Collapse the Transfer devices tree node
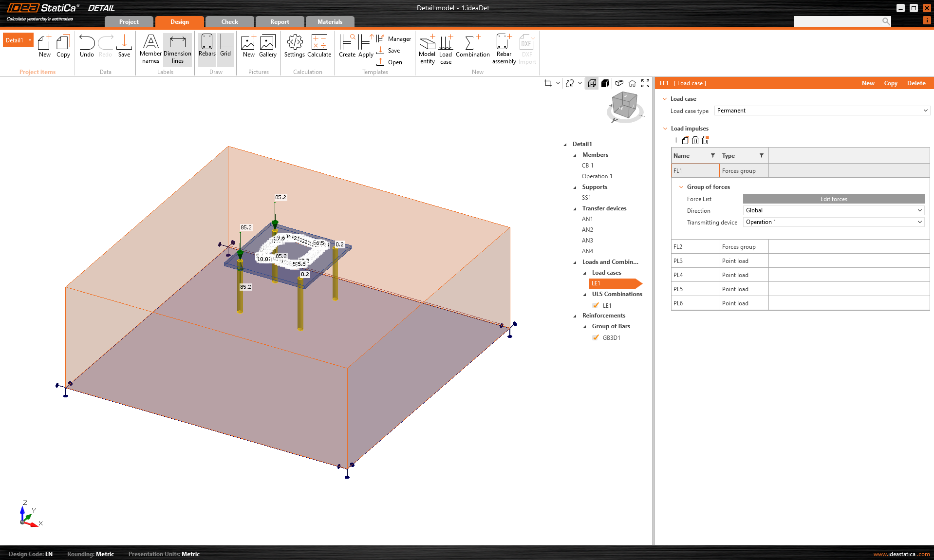Image resolution: width=934 pixels, height=560 pixels. [575, 208]
